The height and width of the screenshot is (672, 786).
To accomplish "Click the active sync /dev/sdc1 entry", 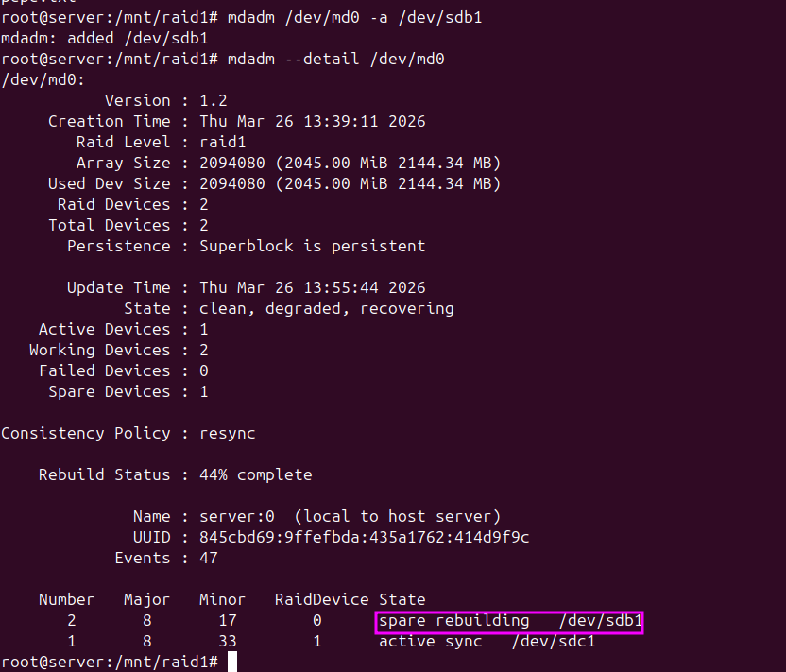I will coord(487,642).
